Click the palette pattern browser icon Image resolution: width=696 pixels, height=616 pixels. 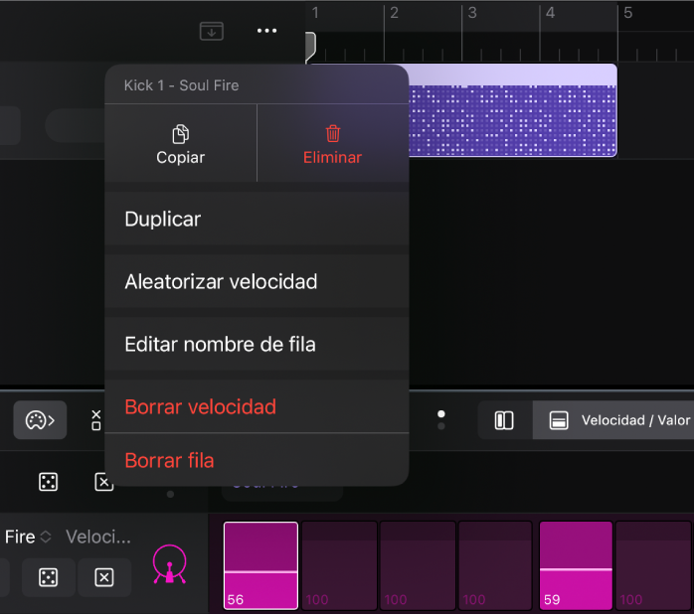pos(40,420)
